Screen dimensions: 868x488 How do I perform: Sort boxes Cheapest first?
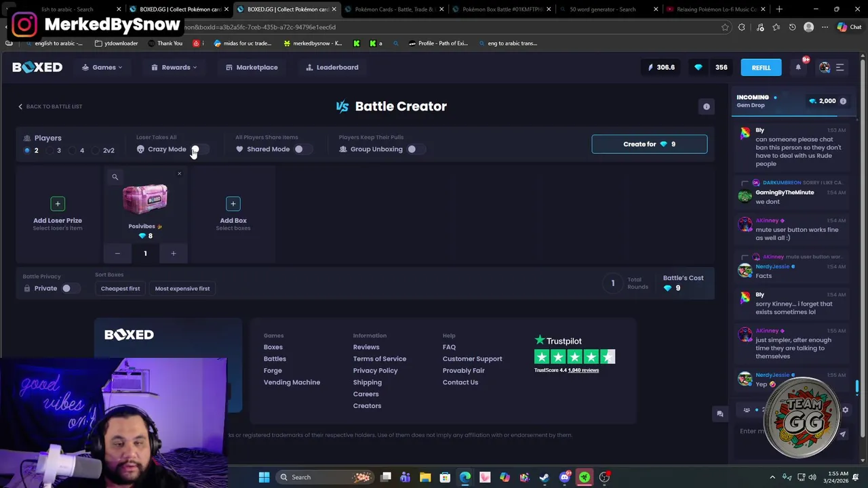(x=120, y=289)
